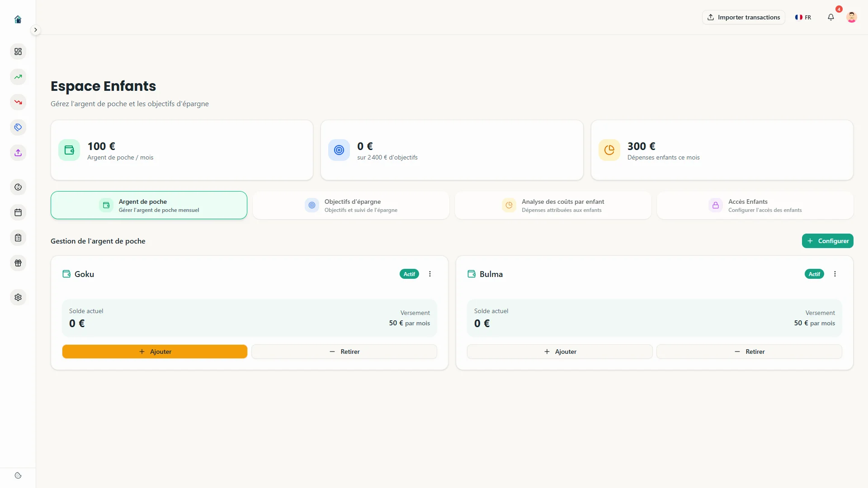The image size is (868, 488).
Task: Open the calendar icon in sidebar
Action: tap(18, 212)
